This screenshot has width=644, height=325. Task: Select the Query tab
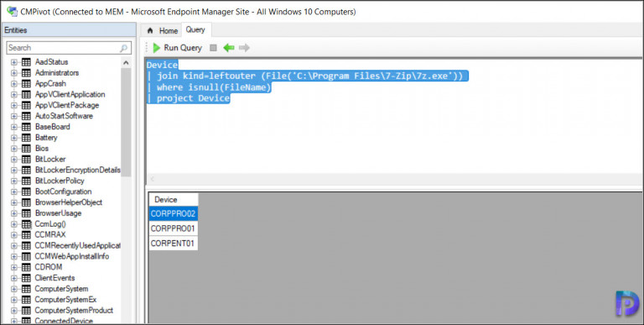pyautogui.click(x=195, y=29)
